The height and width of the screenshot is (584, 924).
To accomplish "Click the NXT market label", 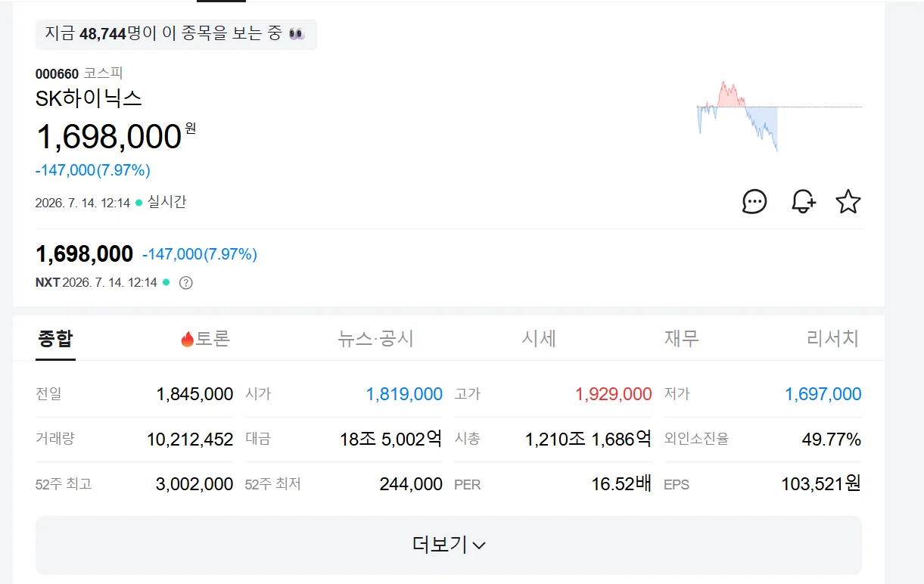I will (48, 283).
